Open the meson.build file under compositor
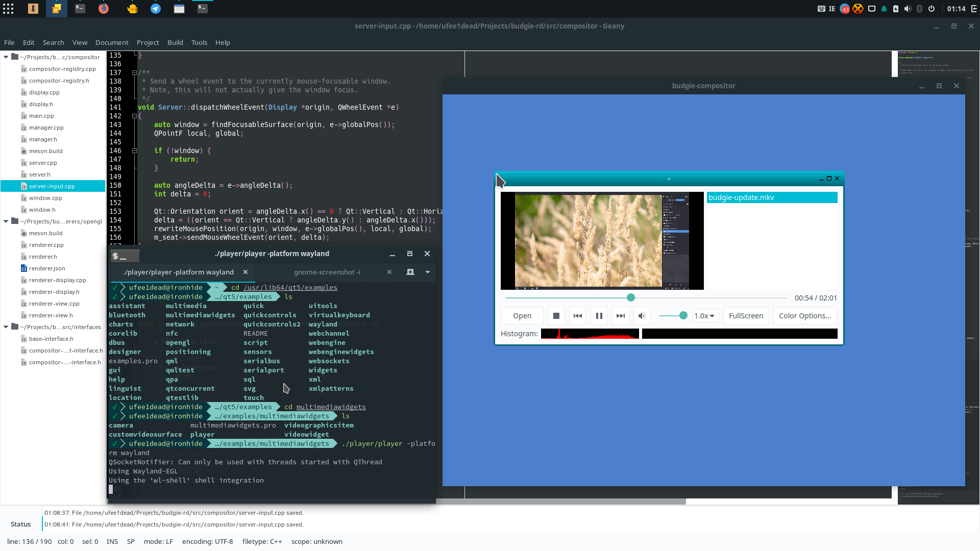The height and width of the screenshot is (551, 980). pos(46,151)
